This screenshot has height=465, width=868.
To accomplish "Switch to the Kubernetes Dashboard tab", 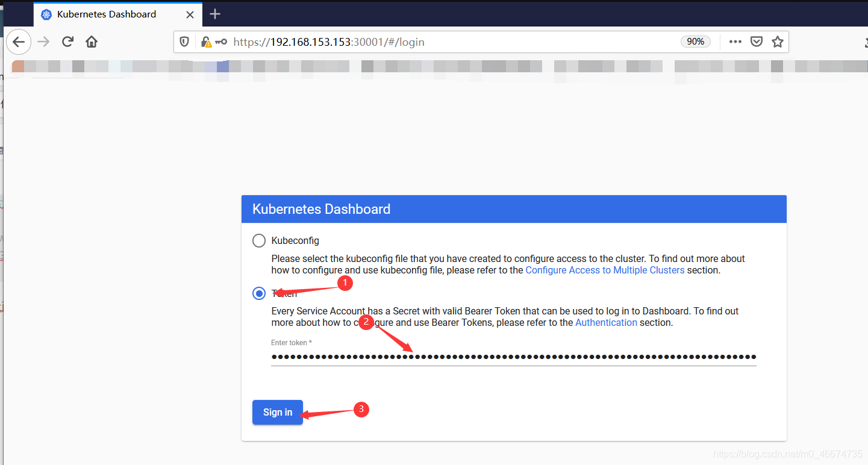I will (x=119, y=14).
